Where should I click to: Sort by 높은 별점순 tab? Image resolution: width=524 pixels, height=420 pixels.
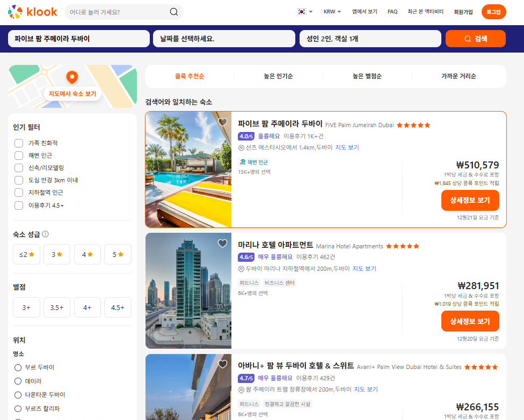click(x=367, y=76)
